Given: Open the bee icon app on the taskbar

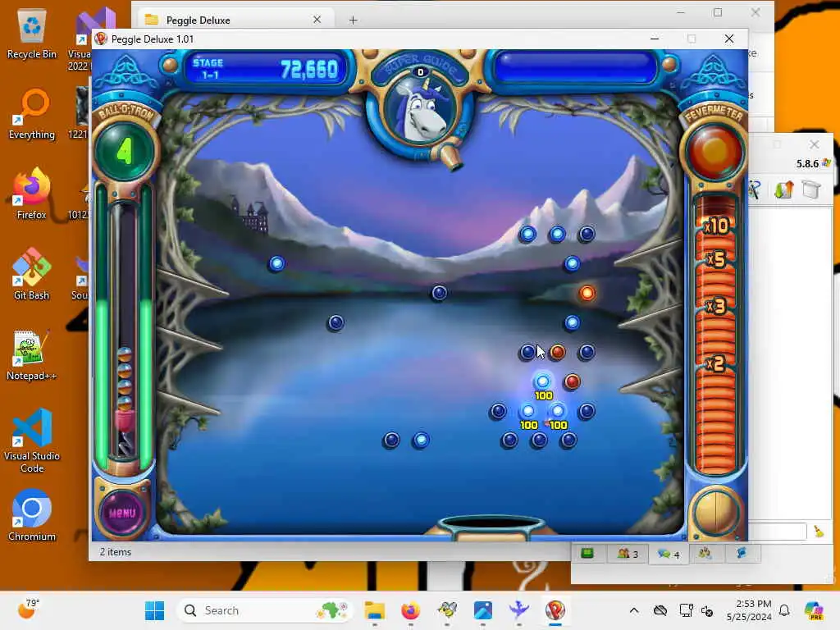Looking at the screenshot, I should (x=447, y=610).
